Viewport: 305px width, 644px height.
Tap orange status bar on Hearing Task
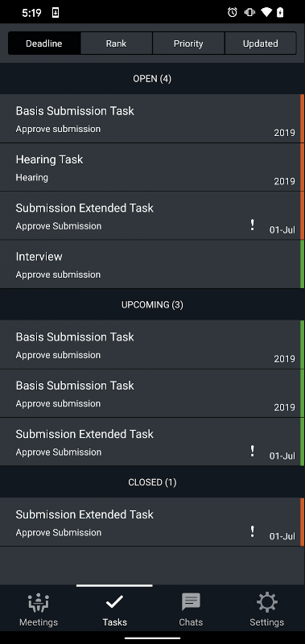[303, 167]
